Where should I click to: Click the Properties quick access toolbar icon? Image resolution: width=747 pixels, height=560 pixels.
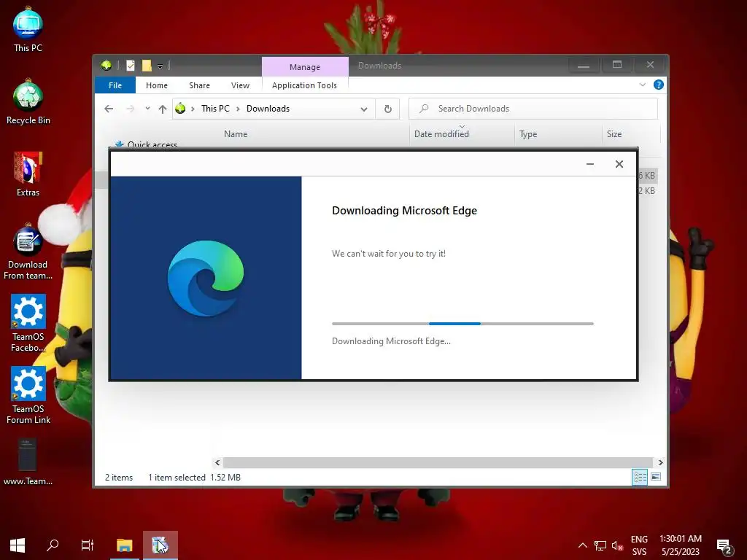131,65
